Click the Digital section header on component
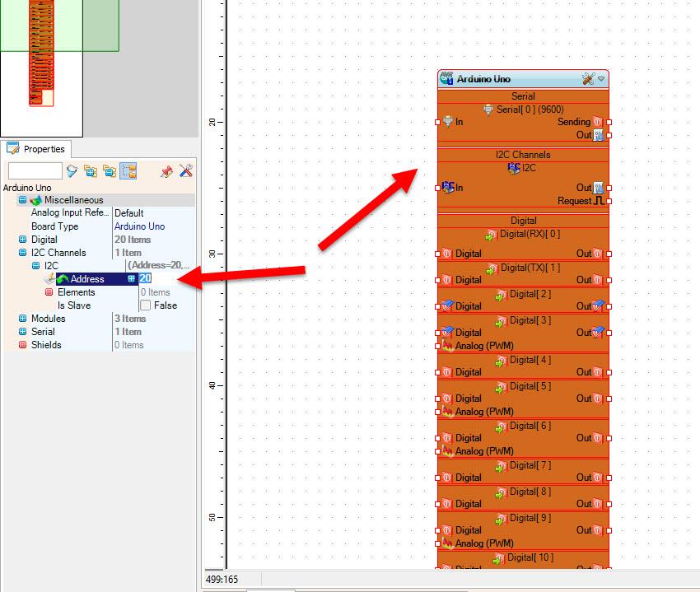700x592 pixels. (x=523, y=221)
